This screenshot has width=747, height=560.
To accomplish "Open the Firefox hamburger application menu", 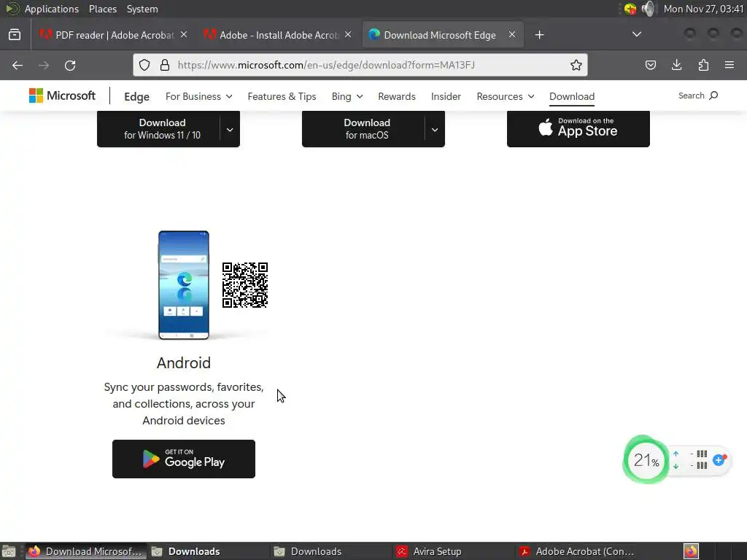I will tap(729, 65).
